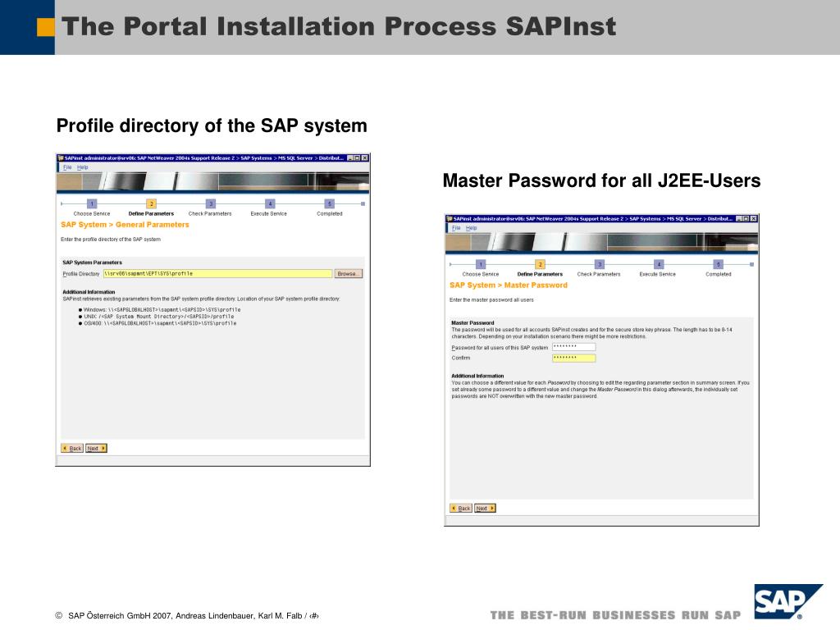
Task: Click SAPinst title icon in Profile directory window
Action: tap(61, 158)
